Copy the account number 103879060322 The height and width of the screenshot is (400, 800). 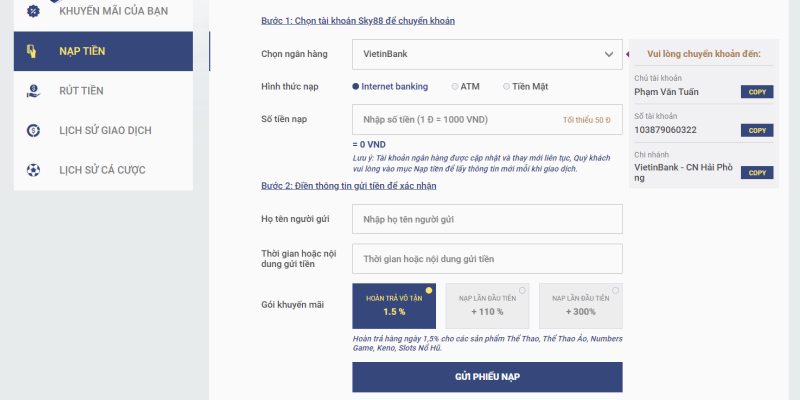tap(757, 130)
